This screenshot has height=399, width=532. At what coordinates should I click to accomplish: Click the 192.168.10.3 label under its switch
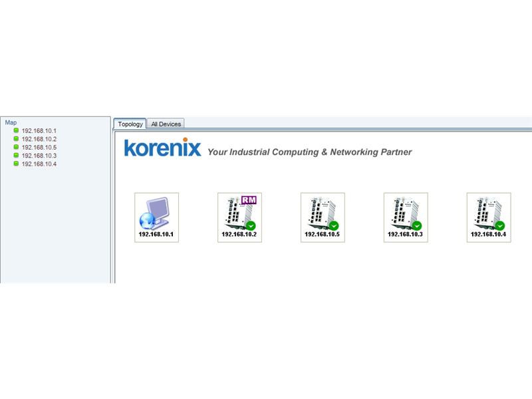[406, 234]
